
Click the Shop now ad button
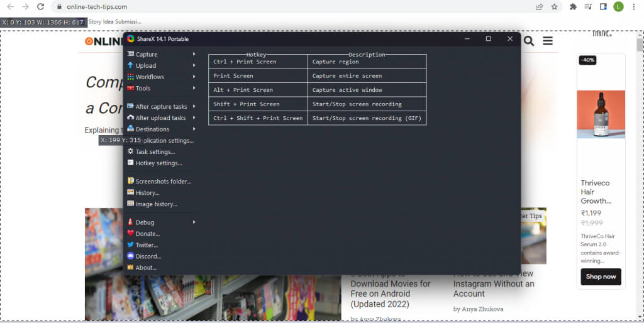pyautogui.click(x=601, y=276)
